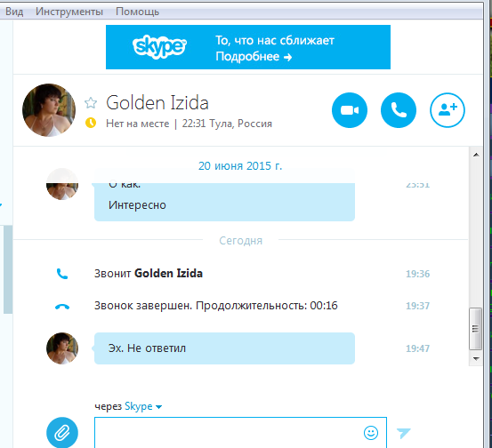The width and height of the screenshot is (492, 448).
Task: Click the incoming call icon beside 'Звонит Golden Izida'
Action: [x=62, y=274]
